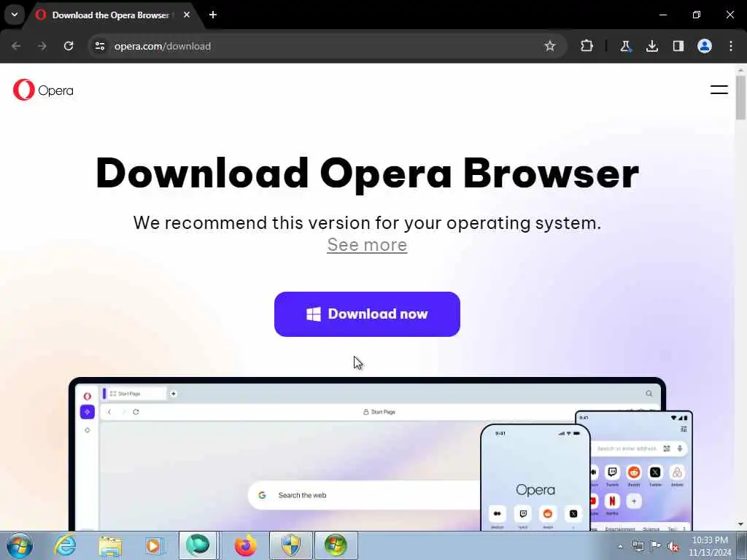Go back to the previous page
This screenshot has width=747, height=560.
16,46
